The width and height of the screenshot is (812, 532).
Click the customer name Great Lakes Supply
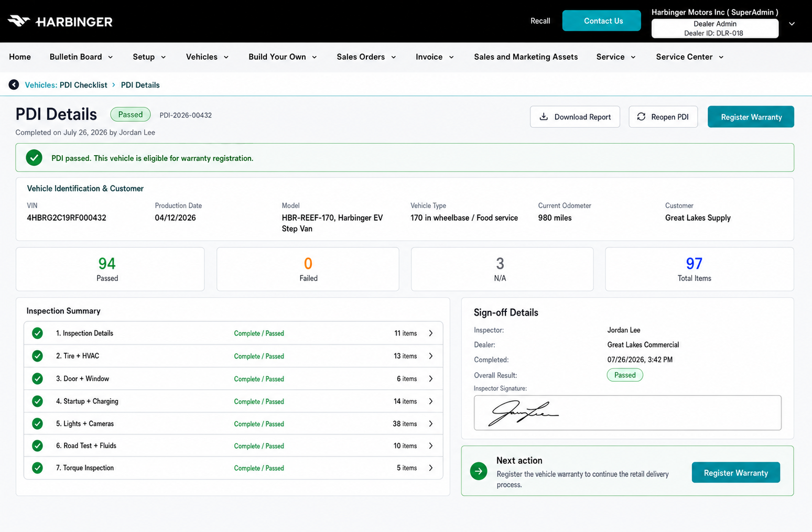698,218
